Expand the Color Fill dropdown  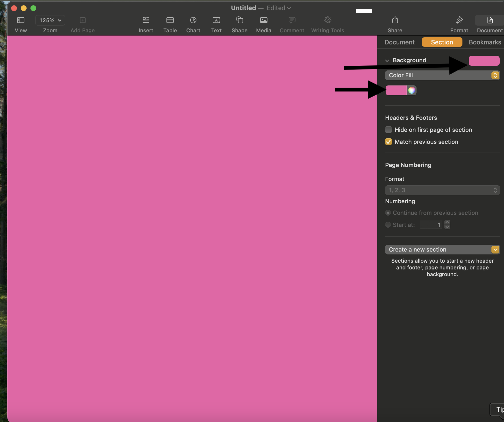(496, 75)
